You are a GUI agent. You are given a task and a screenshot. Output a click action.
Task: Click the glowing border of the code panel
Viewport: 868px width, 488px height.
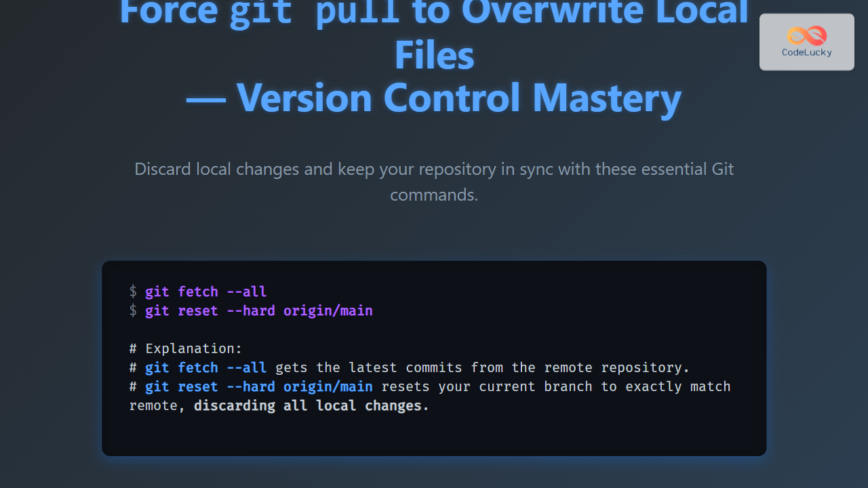point(434,261)
